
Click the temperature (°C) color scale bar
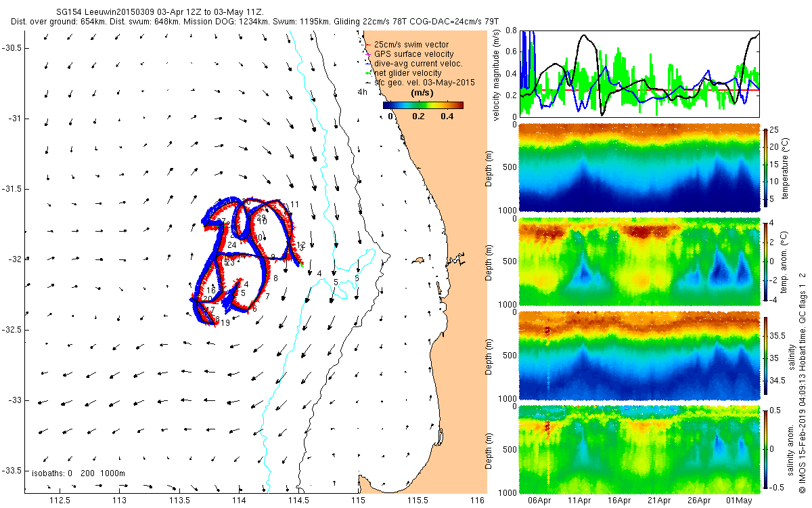point(765,169)
